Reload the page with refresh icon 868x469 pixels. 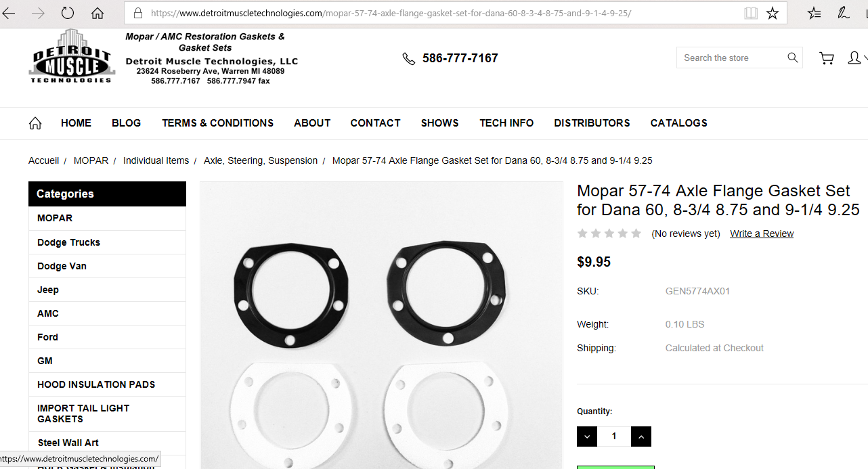68,13
